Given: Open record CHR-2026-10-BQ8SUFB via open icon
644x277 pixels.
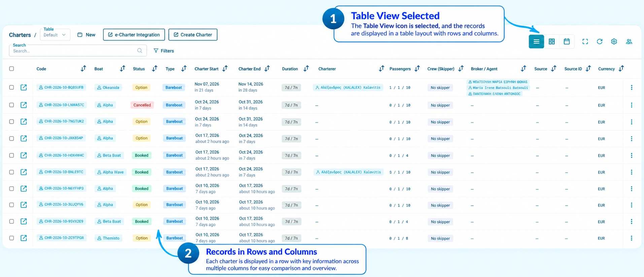Looking at the screenshot, I should pyautogui.click(x=24, y=87).
